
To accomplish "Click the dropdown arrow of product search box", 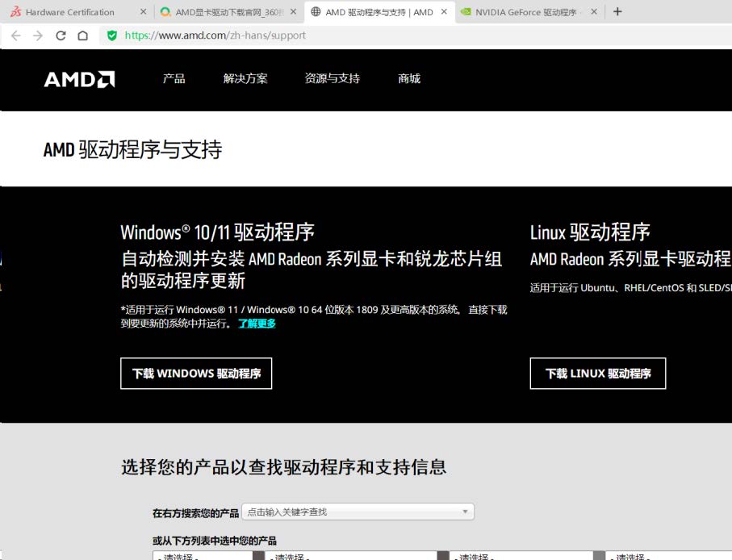I will tap(465, 512).
